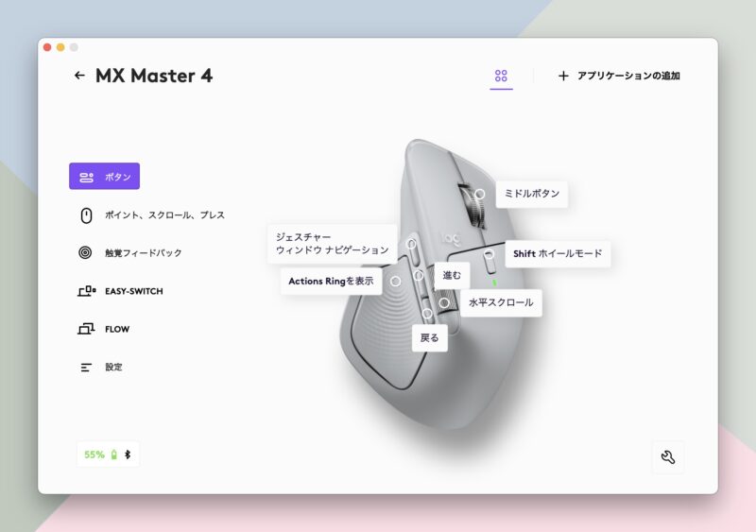
Task: Click the 水平スクロール thumb wheel label
Action: [x=501, y=302]
